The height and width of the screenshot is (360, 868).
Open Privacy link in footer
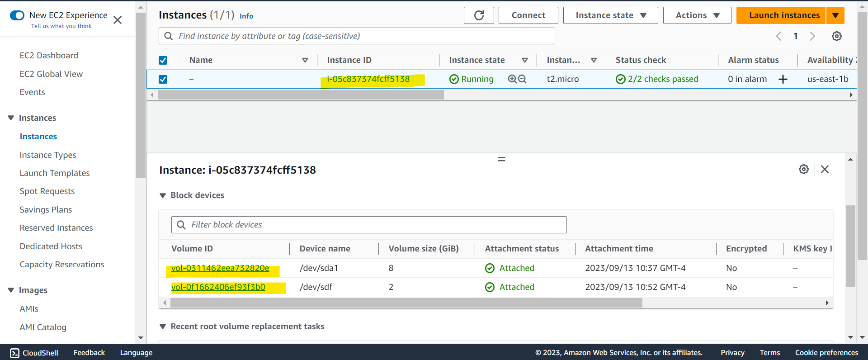[x=732, y=353]
